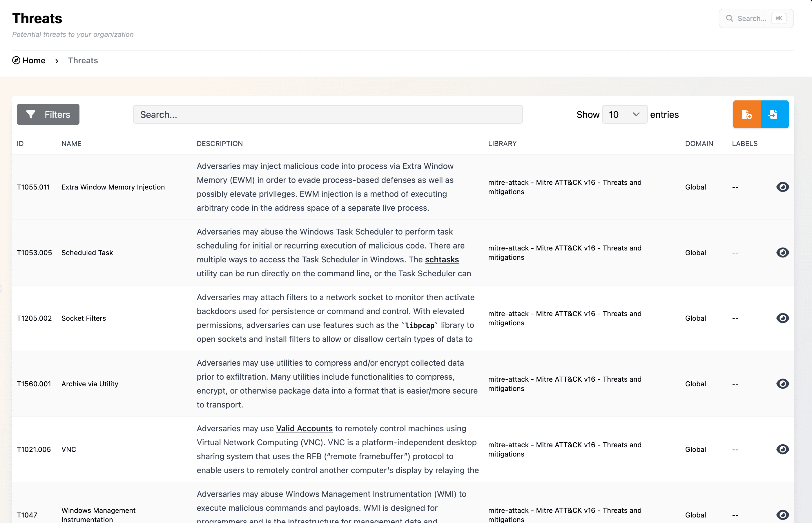Image resolution: width=812 pixels, height=523 pixels.
Task: Focus the top-right global Search box
Action: (756, 18)
